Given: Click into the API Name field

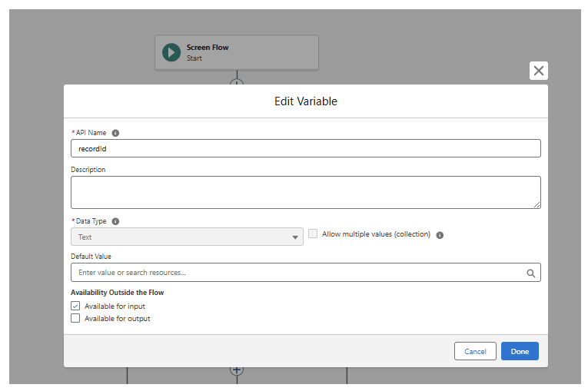Looking at the screenshot, I should coord(305,148).
